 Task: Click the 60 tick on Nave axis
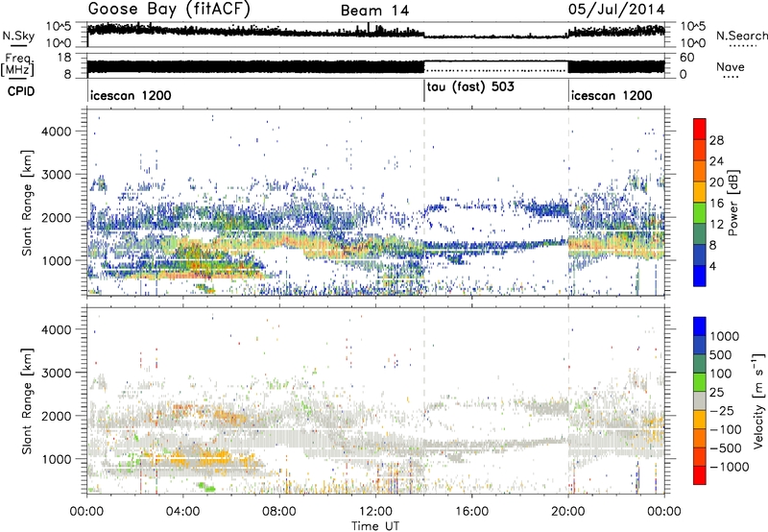686,58
